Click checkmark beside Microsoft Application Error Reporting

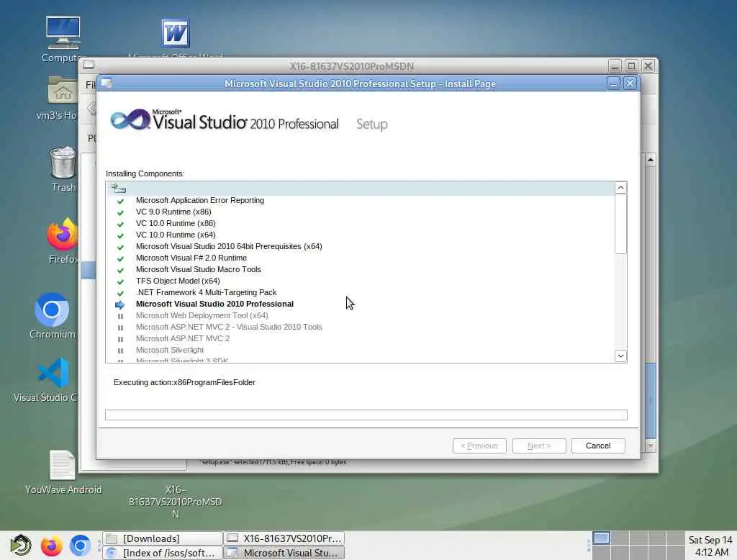(x=120, y=202)
